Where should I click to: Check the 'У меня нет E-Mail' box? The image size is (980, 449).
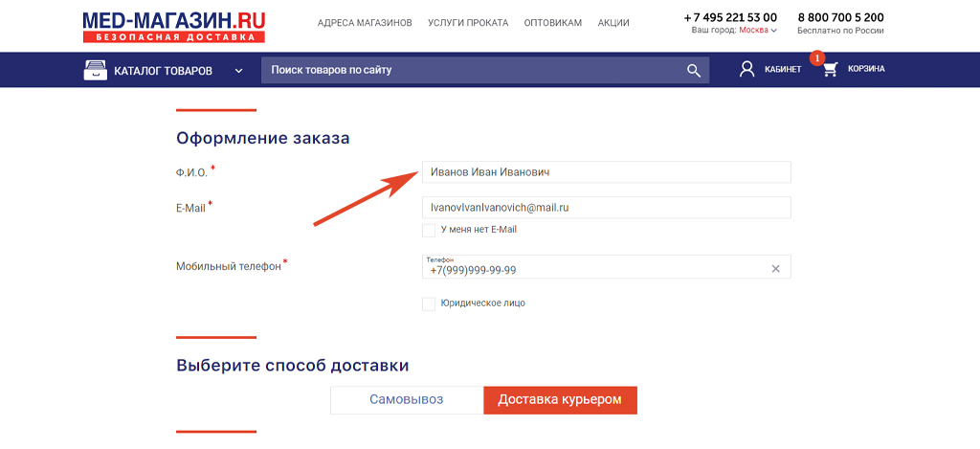pyautogui.click(x=429, y=230)
